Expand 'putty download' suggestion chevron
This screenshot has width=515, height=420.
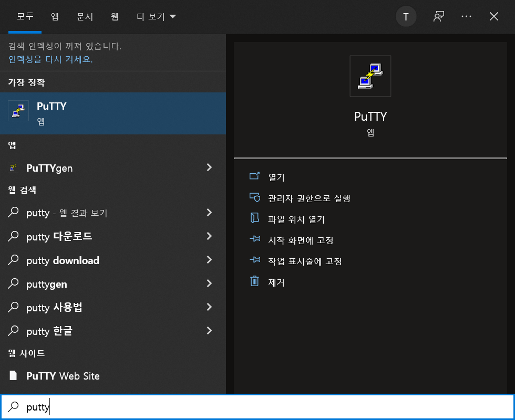(x=209, y=259)
